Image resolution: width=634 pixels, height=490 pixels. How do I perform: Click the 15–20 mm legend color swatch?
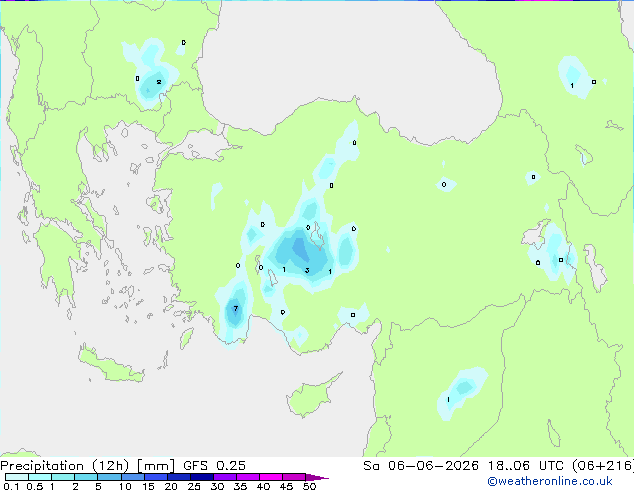click(155, 477)
